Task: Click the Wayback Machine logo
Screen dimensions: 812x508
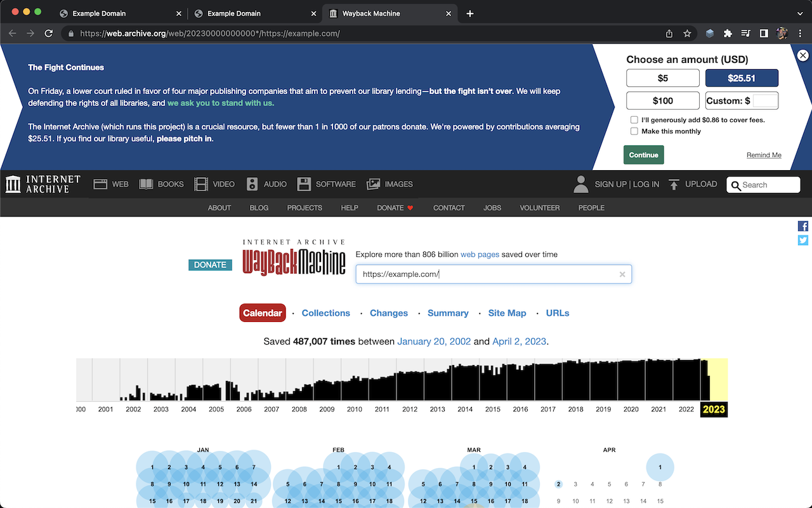Action: pyautogui.click(x=294, y=257)
